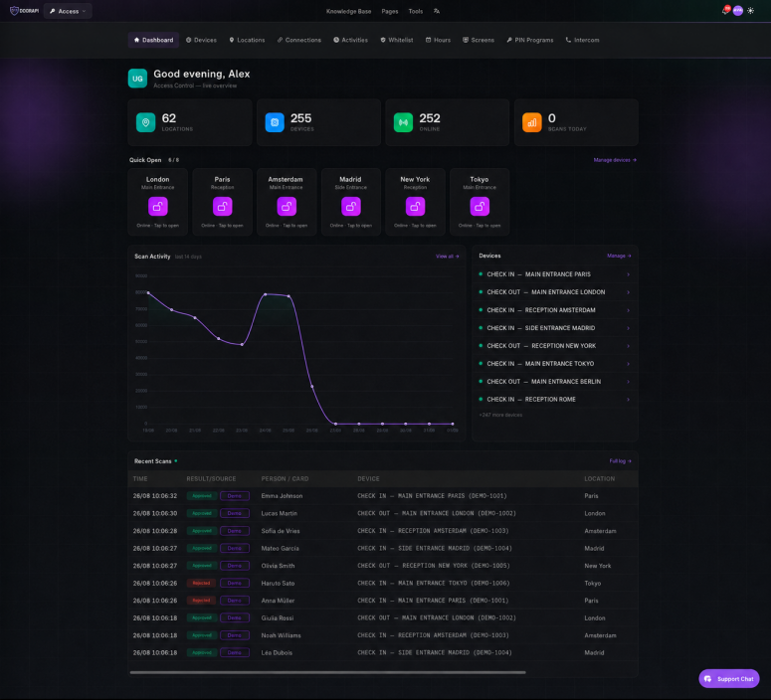The width and height of the screenshot is (771, 700).
Task: Click the Scan Activity peak data point on 24/08
Action: [x=266, y=294]
